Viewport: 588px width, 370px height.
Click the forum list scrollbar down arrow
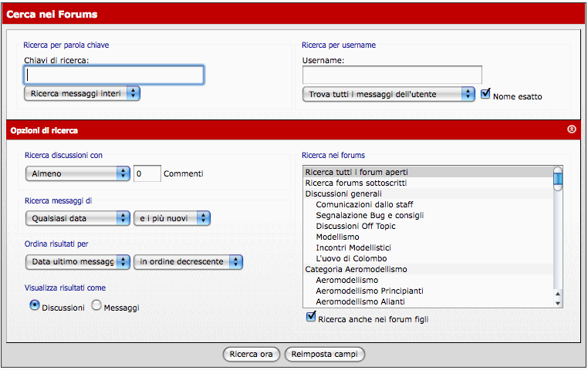click(x=558, y=301)
